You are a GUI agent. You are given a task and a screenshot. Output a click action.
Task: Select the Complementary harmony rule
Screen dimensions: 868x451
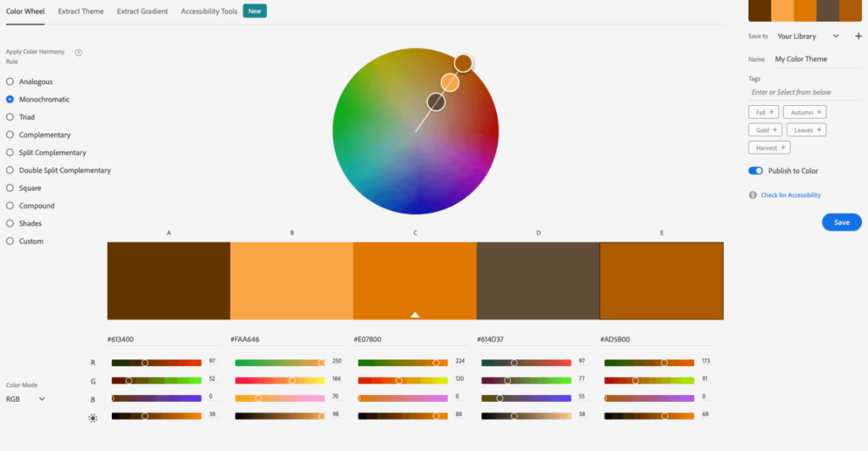[10, 135]
